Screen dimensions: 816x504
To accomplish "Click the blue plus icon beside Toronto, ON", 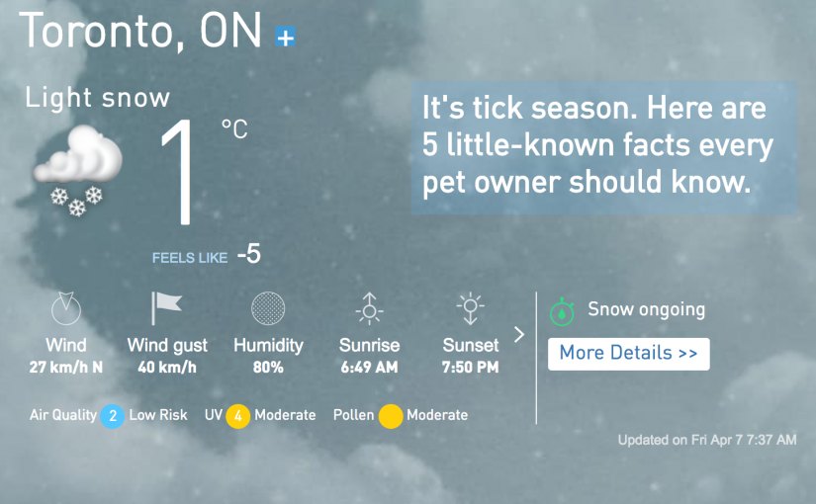I will (285, 38).
